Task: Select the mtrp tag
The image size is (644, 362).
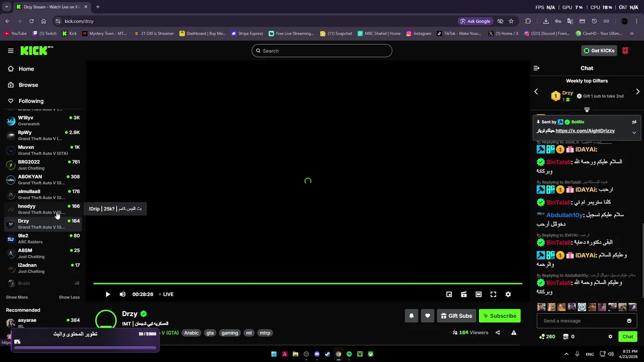Action: 265,333
